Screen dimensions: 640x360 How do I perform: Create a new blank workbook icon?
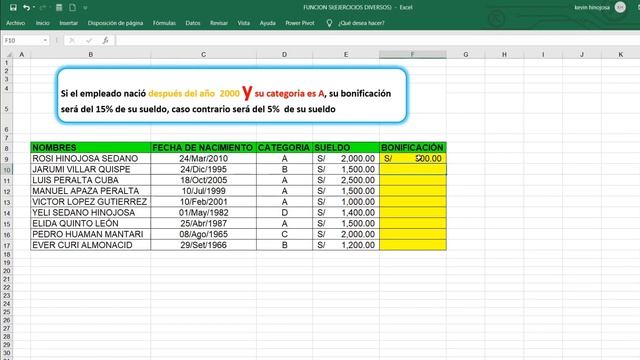click(72, 7)
